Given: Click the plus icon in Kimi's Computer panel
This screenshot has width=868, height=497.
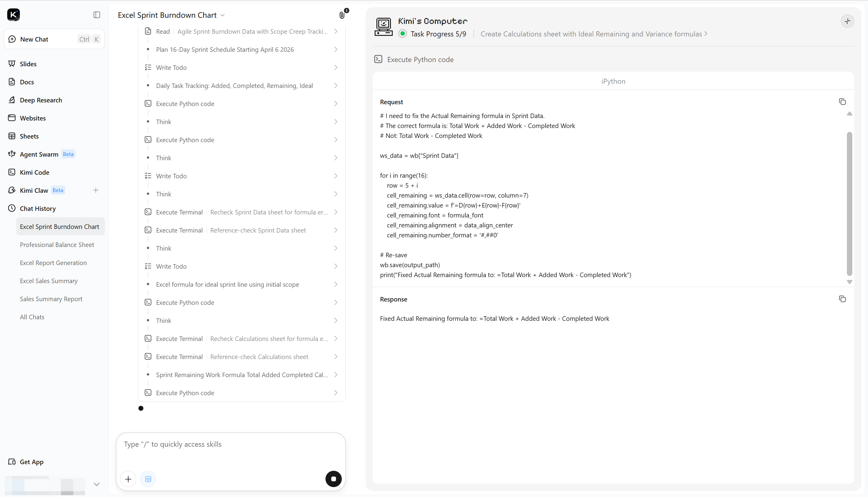Looking at the screenshot, I should click(x=847, y=21).
